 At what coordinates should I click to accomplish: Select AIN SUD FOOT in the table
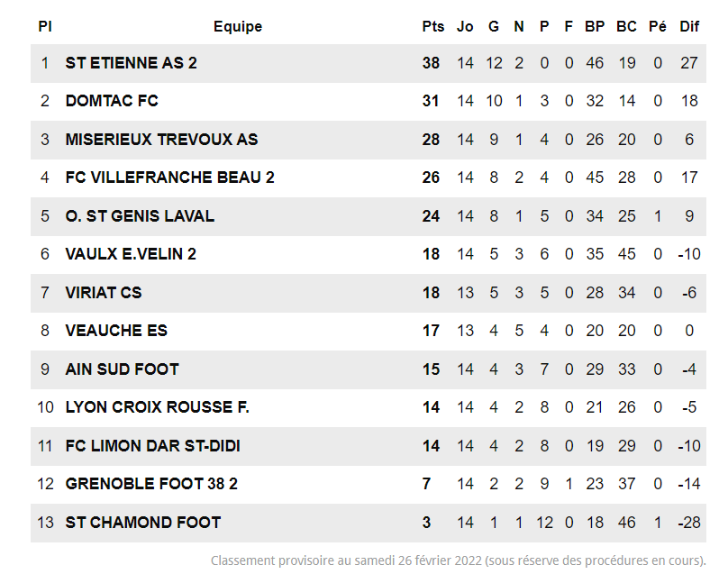click(122, 369)
